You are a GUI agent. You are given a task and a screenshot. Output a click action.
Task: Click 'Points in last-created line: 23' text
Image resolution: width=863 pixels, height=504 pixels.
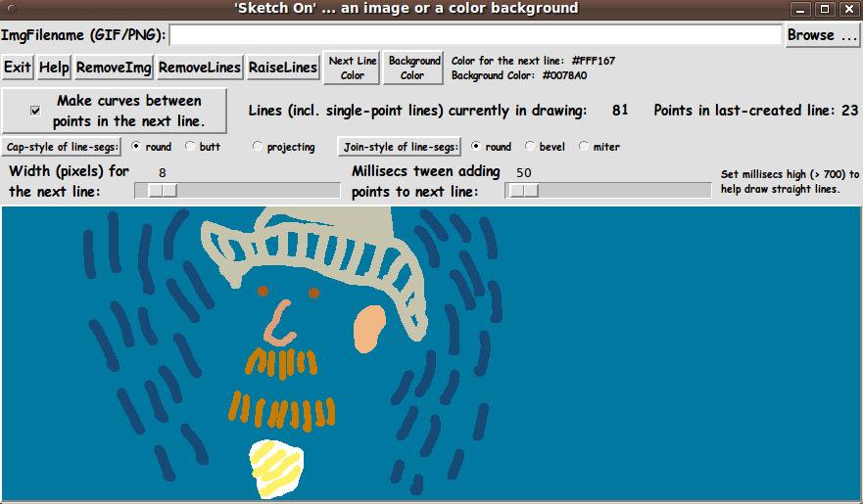click(x=755, y=111)
